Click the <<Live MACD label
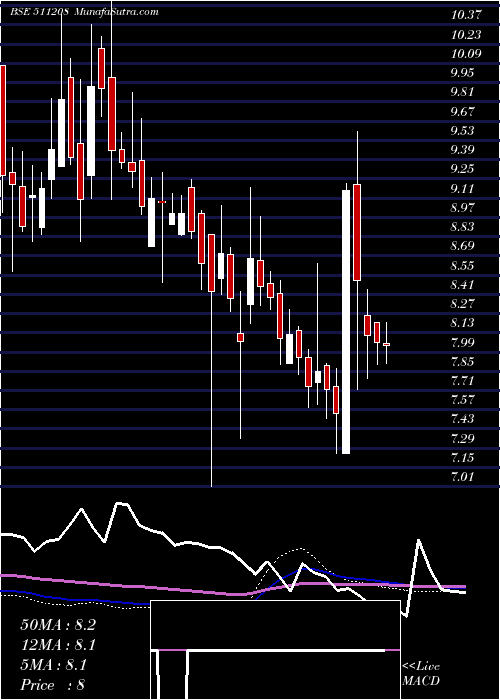This screenshot has width=500, height=700. [x=421, y=674]
